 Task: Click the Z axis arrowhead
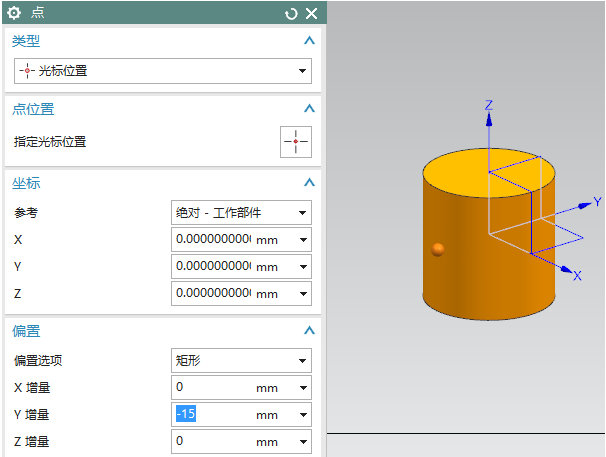tap(489, 120)
